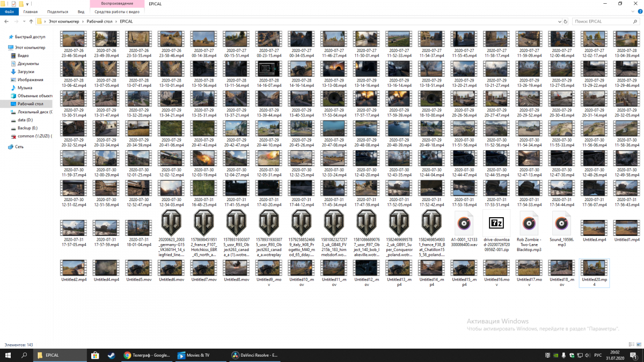The width and height of the screenshot is (644, 362).
Task: Open the Help question mark icon
Action: (x=639, y=11)
